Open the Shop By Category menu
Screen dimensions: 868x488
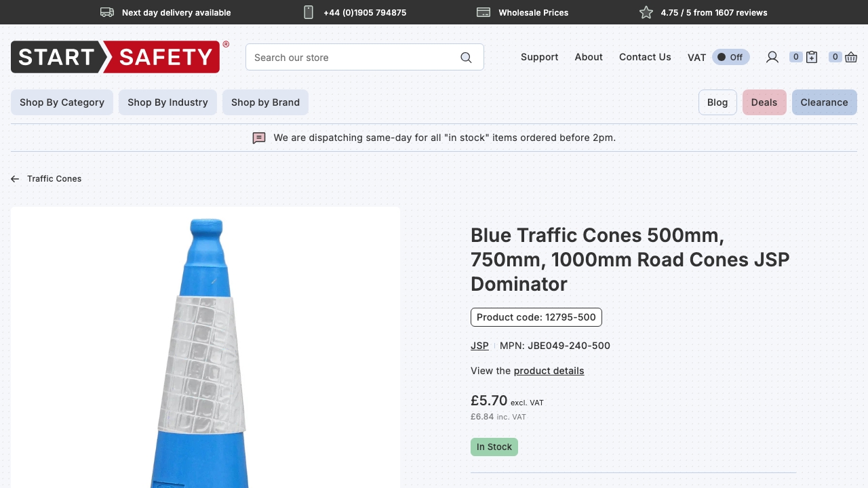coord(62,102)
